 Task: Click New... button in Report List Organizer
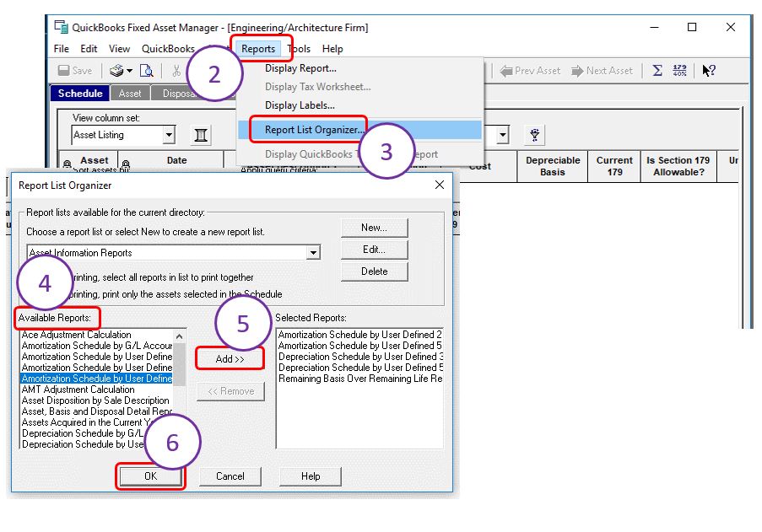click(x=374, y=227)
